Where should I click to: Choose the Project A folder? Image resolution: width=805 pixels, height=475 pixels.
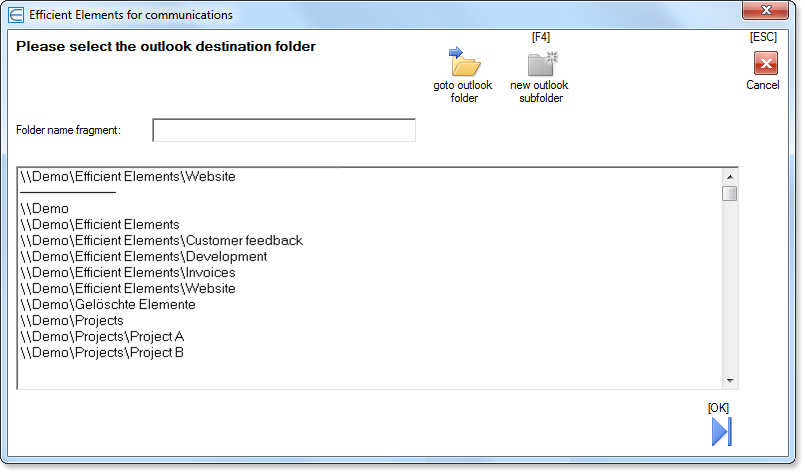point(102,336)
